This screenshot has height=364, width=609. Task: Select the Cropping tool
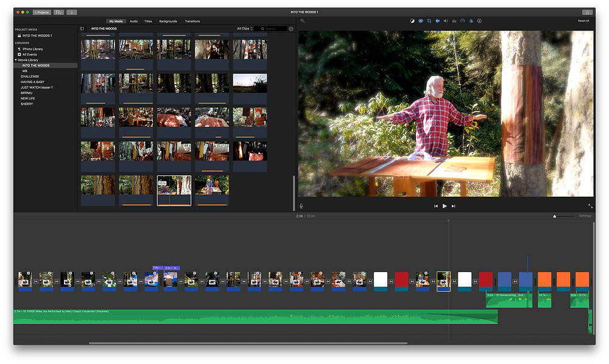pos(429,21)
